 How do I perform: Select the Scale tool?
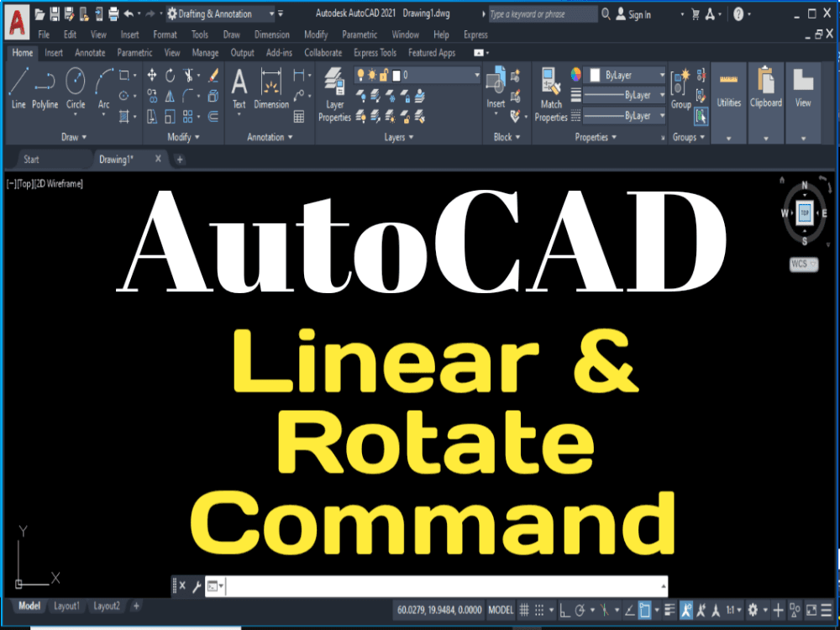(x=170, y=116)
